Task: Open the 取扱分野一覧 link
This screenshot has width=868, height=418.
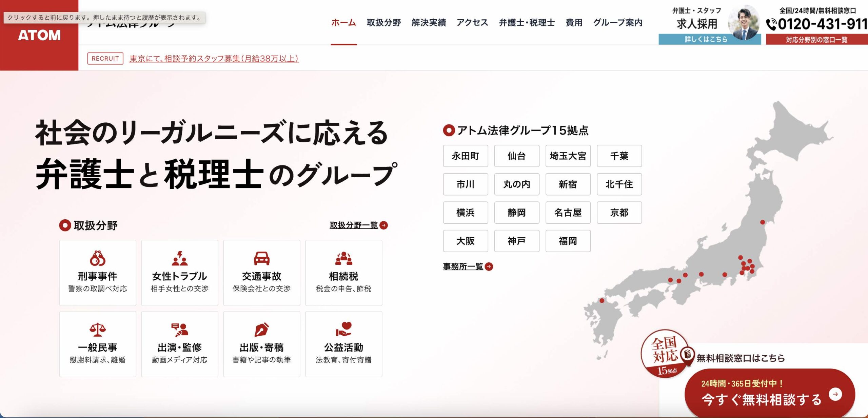Action: coord(354,225)
